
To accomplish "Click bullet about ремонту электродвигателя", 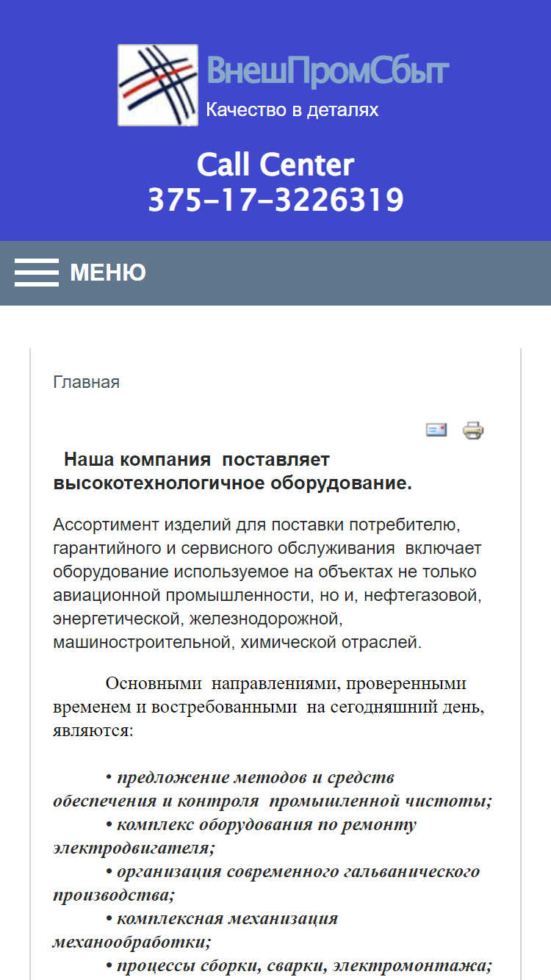I will [235, 836].
